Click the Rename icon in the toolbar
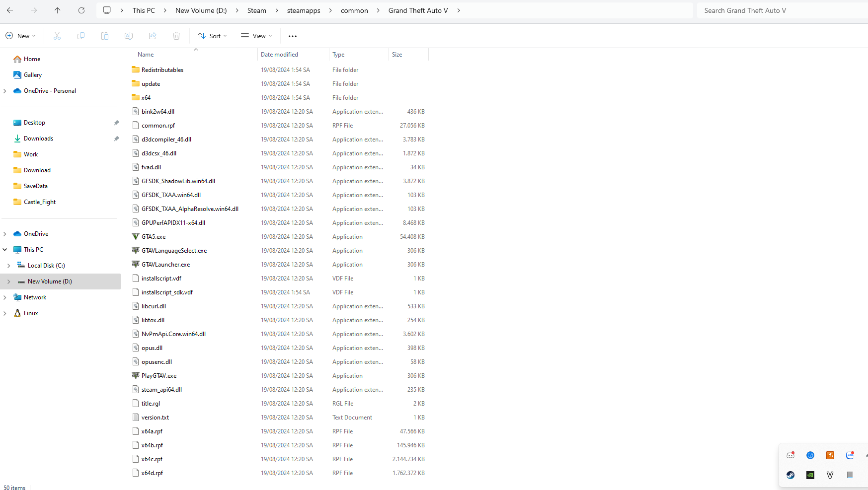Viewport: 868px width, 490px height. (128, 35)
